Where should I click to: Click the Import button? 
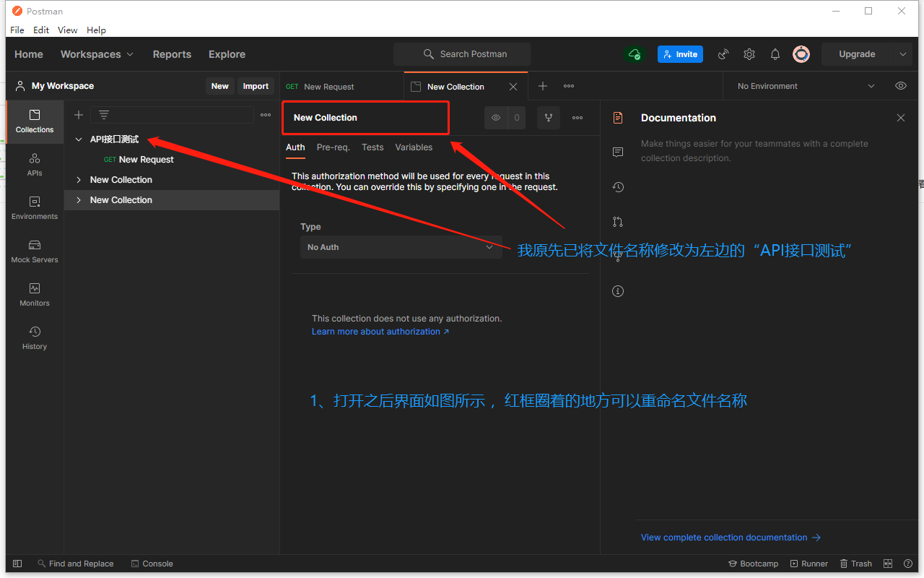coord(256,86)
